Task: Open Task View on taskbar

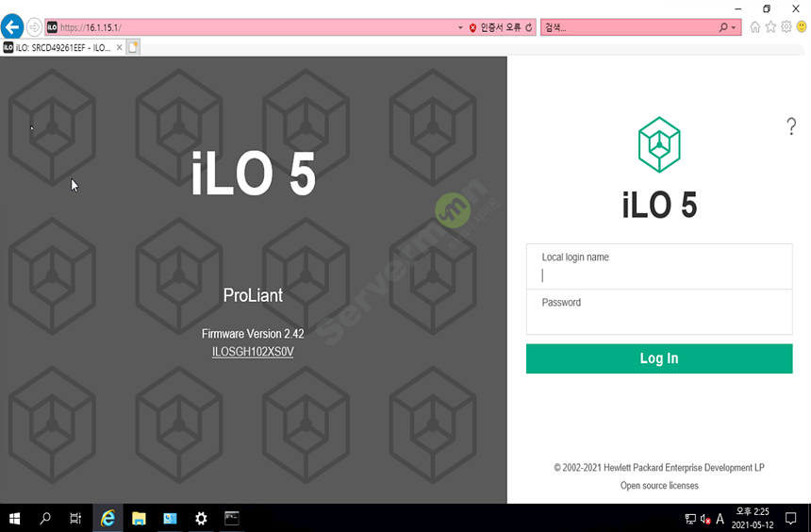Action: click(75, 518)
